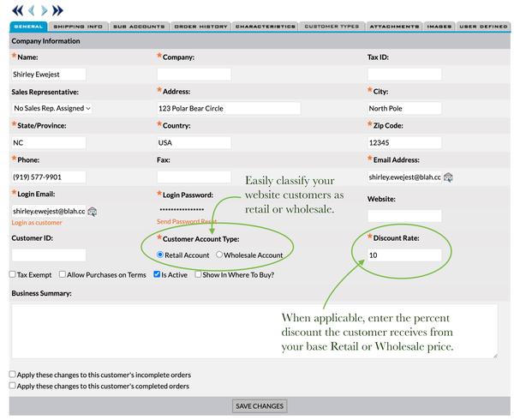Select Wholesale Account radio button

point(219,255)
